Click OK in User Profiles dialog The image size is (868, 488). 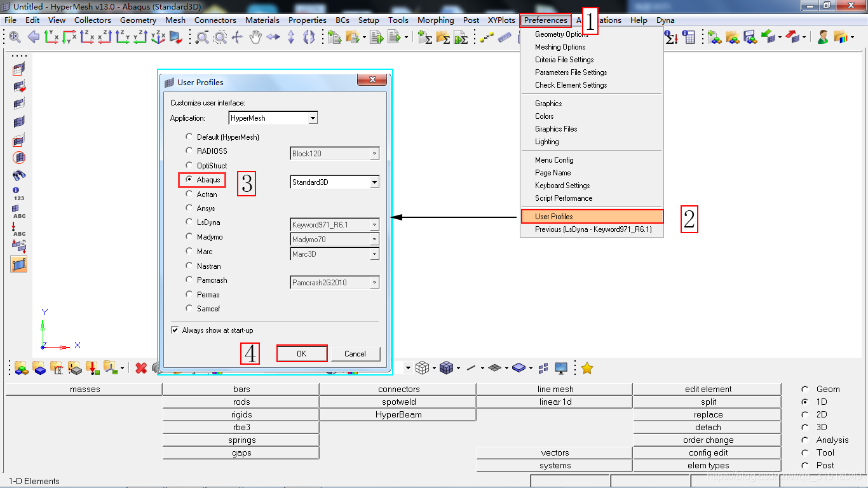tap(302, 354)
